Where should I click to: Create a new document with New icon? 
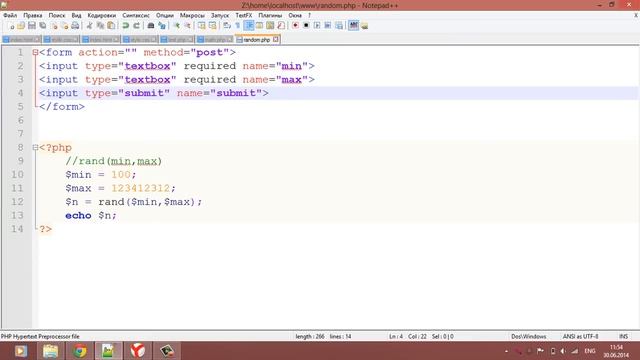(11, 26)
